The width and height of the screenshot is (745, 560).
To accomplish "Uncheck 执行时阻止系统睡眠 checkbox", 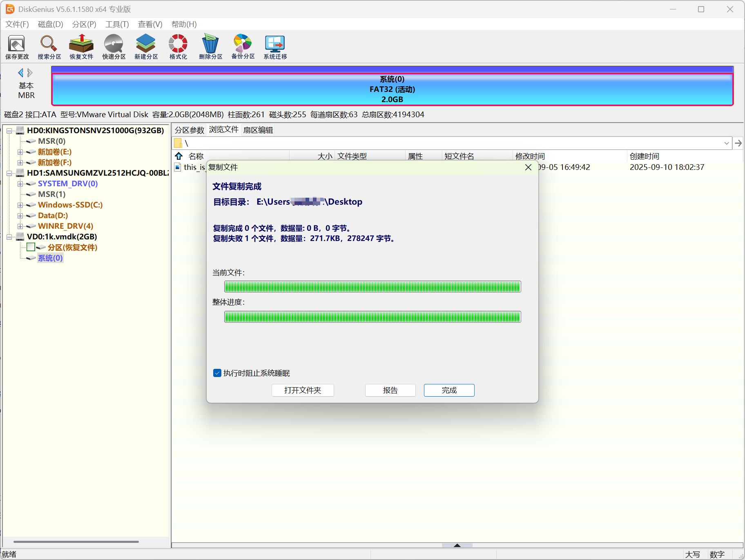I will point(217,373).
